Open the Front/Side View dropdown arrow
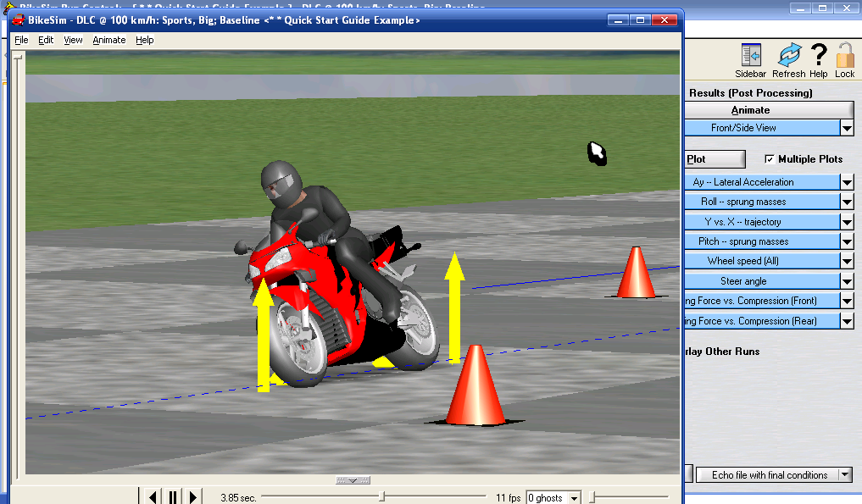 (x=847, y=128)
